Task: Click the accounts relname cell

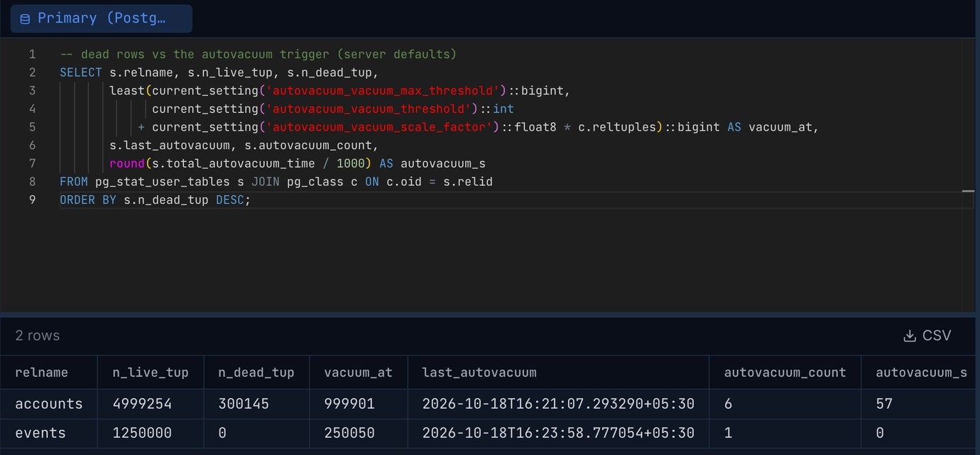Action: pos(48,404)
